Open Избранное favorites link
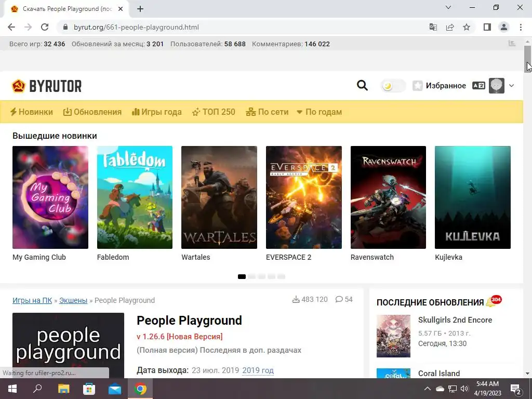532x399 pixels. point(440,86)
